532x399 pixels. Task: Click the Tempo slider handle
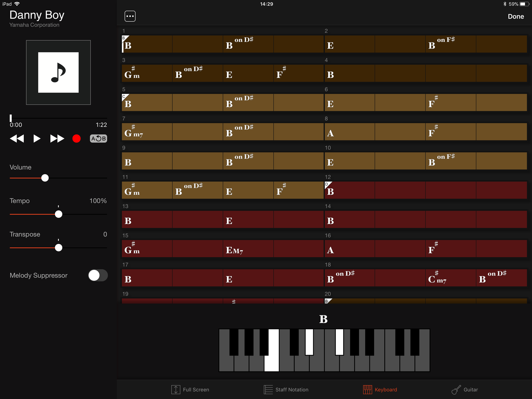click(x=58, y=214)
